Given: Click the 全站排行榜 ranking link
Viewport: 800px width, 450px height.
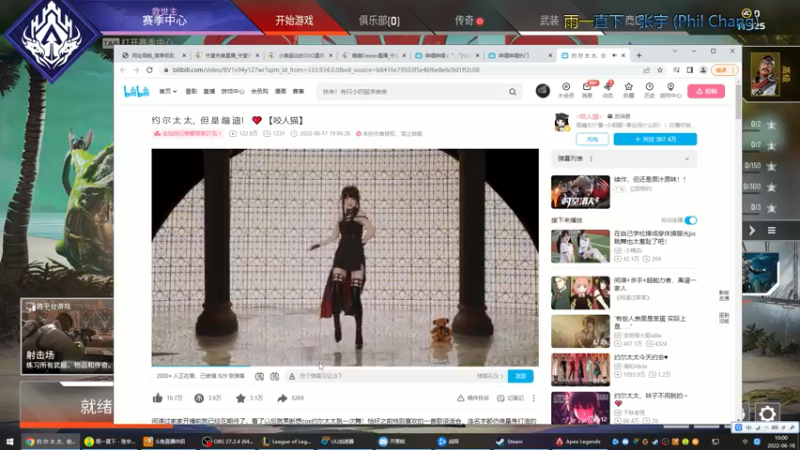Looking at the screenshot, I should (188, 134).
